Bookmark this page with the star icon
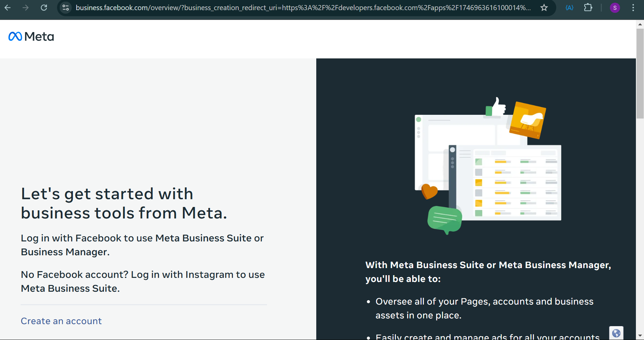Screen dimensions: 644x340 click(544, 7)
